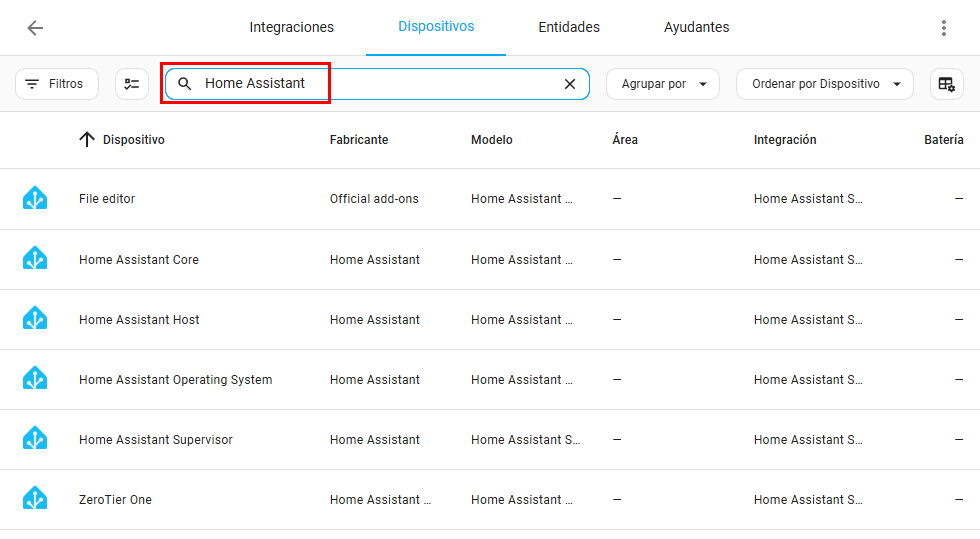Switch to the Entidades tab
Image resolution: width=980 pixels, height=539 pixels.
coord(569,28)
